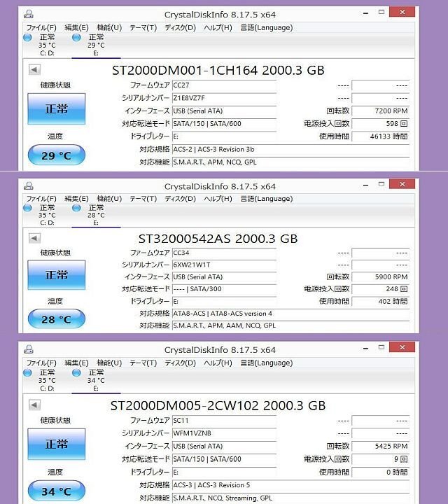
Task: Click the app icon in the ST2000DM001 window
Action: (x=29, y=14)
